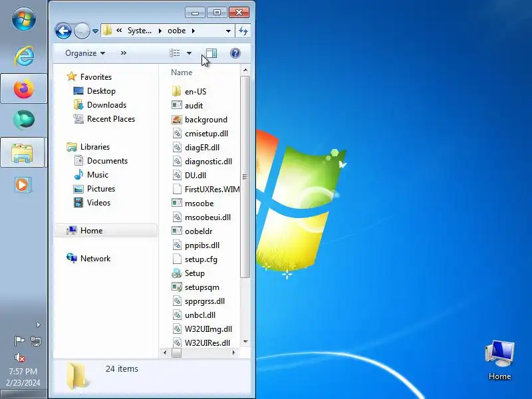532x399 pixels.
Task: Toggle the preview pane
Action: click(x=211, y=53)
